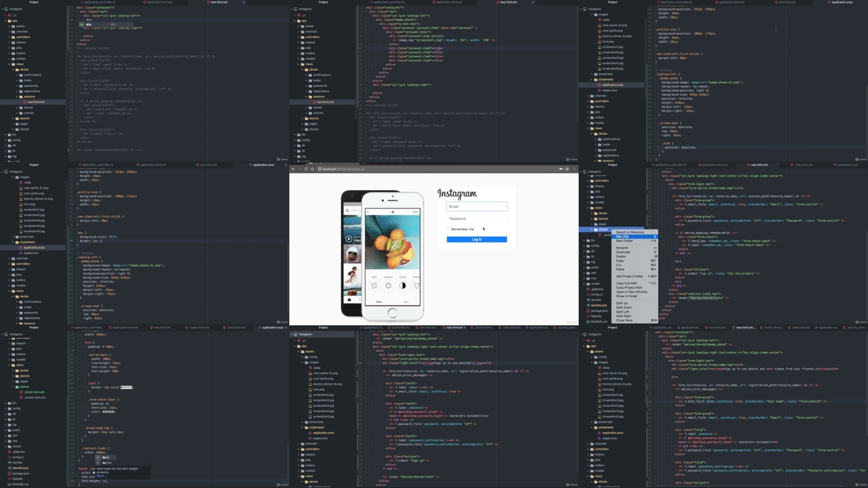Choose Copy Full Path from the context menu
Screen dimensions: 868x488
635,283
